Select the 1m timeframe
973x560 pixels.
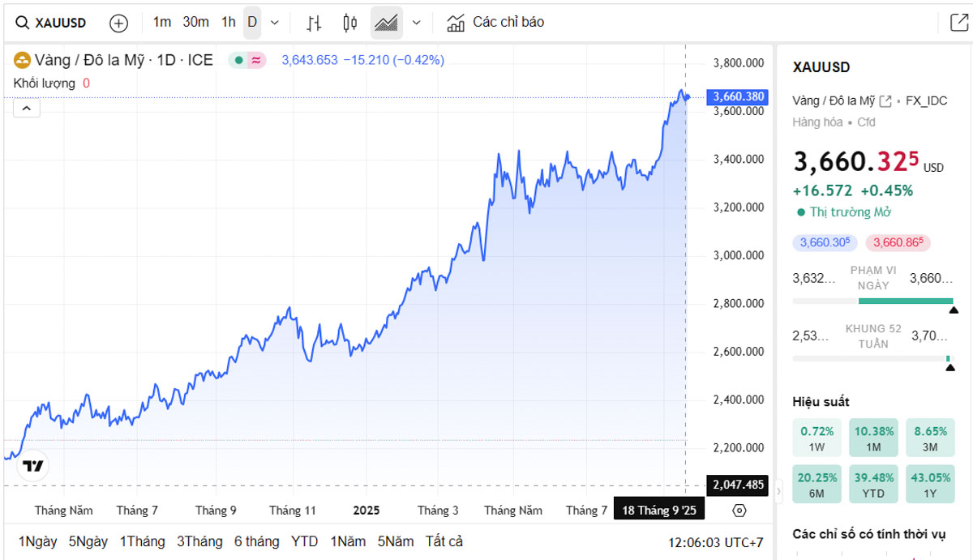[162, 22]
